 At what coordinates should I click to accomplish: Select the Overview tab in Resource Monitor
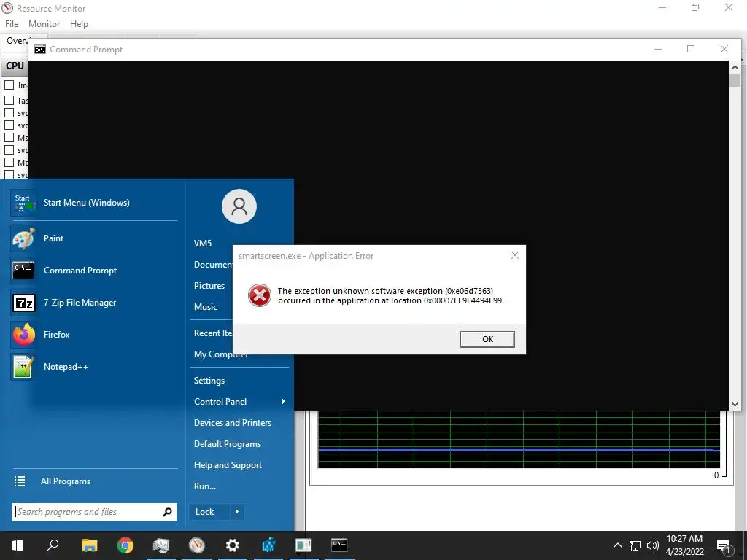[17, 41]
